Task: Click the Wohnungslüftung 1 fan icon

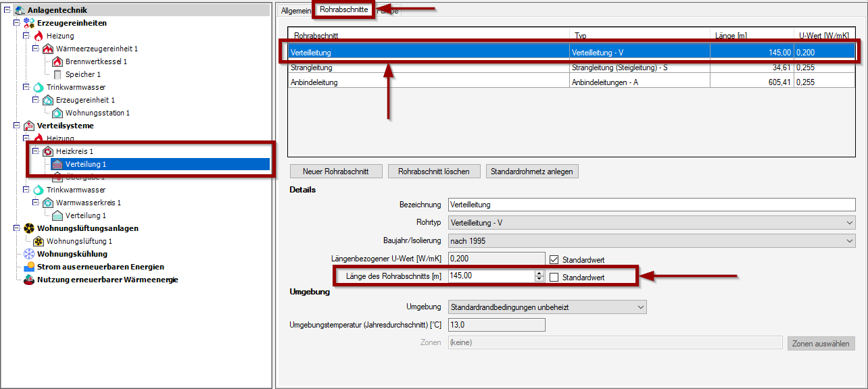Action: tap(39, 241)
